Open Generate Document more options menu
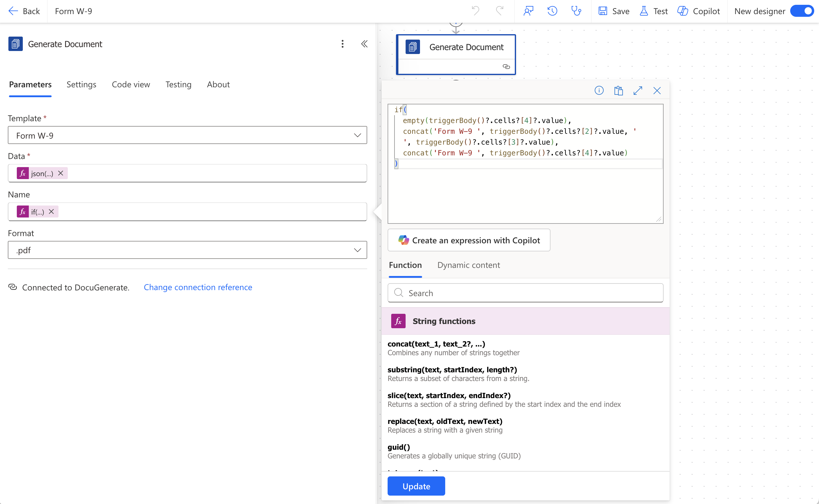The width and height of the screenshot is (819, 504). [342, 44]
